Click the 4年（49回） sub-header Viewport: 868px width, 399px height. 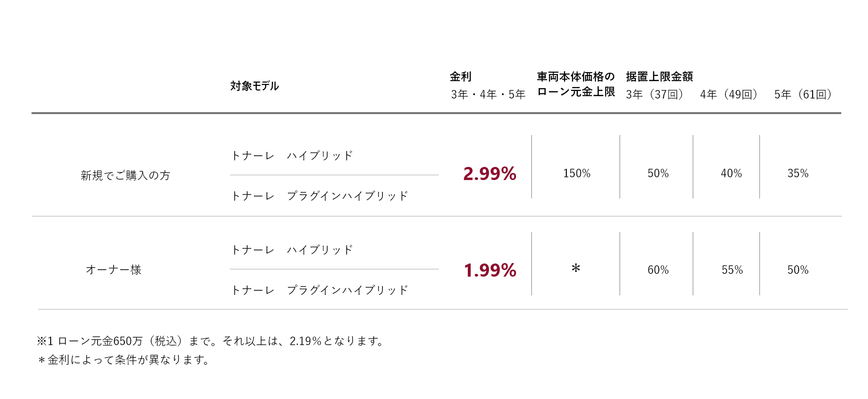click(729, 94)
